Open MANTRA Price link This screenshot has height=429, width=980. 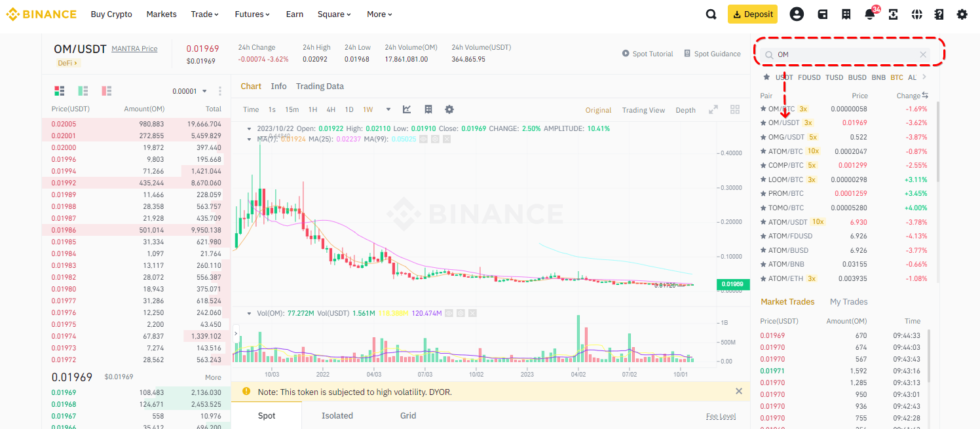click(134, 48)
